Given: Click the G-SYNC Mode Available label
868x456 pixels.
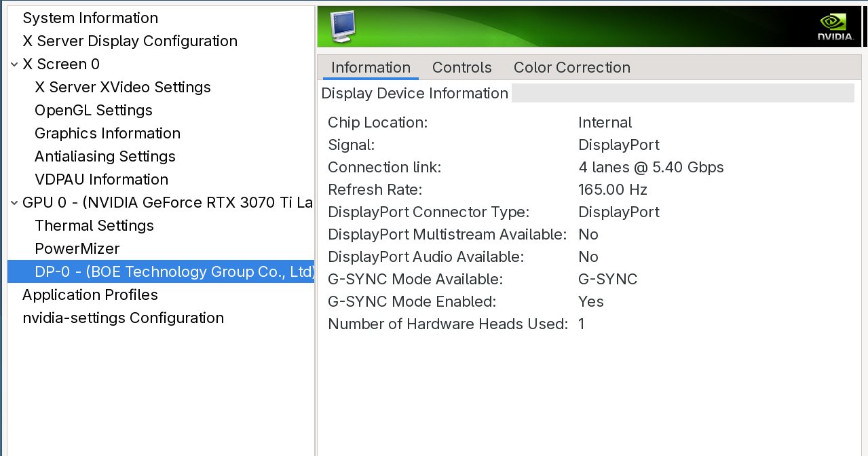Looking at the screenshot, I should tap(415, 280).
